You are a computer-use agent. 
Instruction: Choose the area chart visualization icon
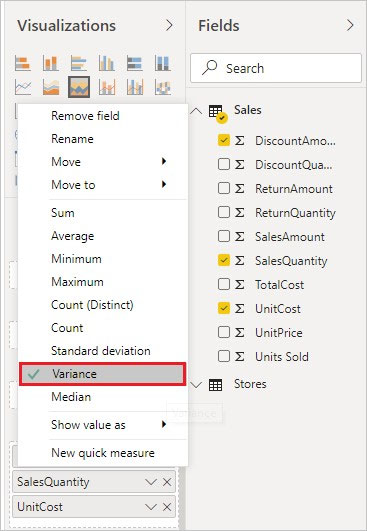[51, 87]
